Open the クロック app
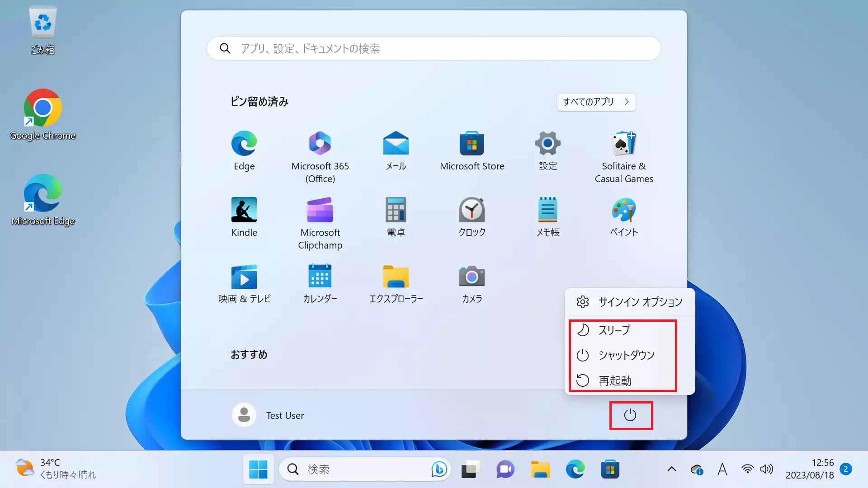 coord(472,217)
